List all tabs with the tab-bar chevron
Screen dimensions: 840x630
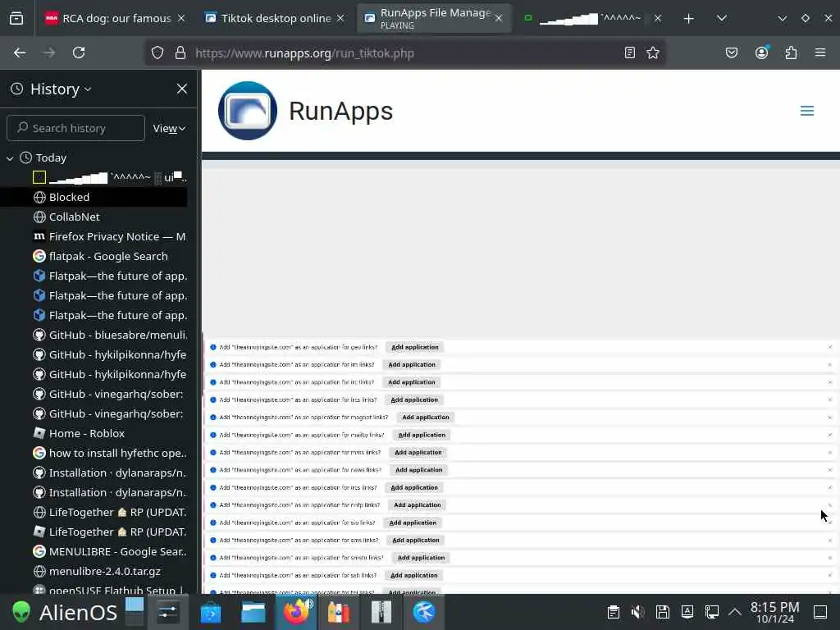tap(722, 18)
